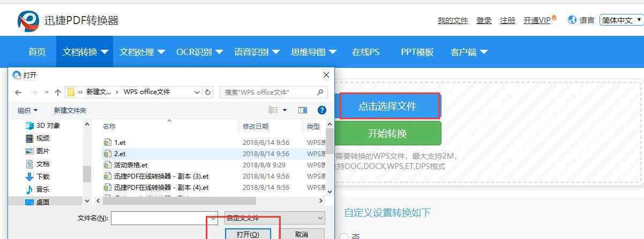The image size is (644, 239).
Task: Go up one folder level arrow
Action: pos(58,92)
